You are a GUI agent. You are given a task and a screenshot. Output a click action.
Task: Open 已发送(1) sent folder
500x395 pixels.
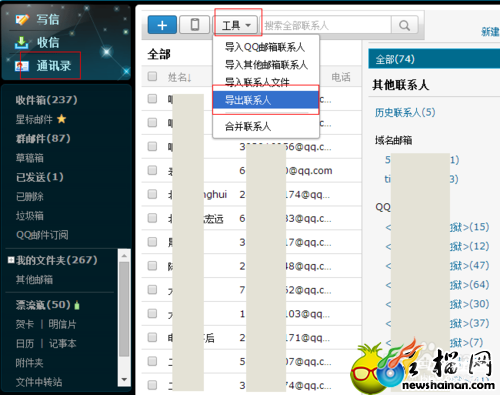coord(39,177)
